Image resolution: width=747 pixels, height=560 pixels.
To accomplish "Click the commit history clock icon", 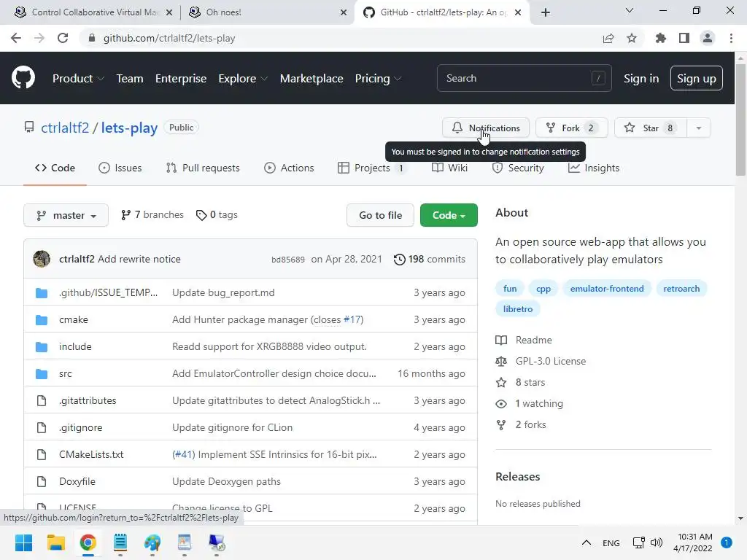I will (399, 259).
